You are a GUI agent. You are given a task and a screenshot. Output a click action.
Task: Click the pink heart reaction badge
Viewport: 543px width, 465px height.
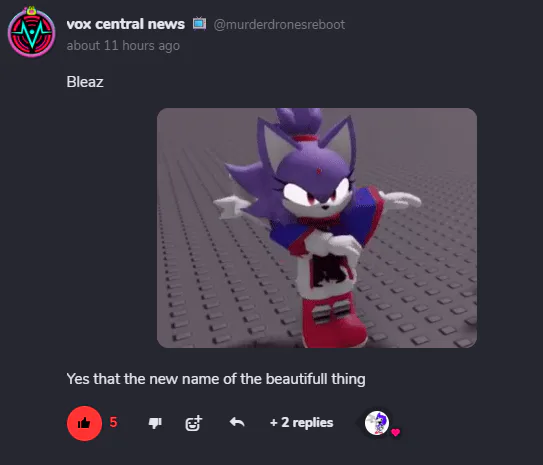(395, 432)
